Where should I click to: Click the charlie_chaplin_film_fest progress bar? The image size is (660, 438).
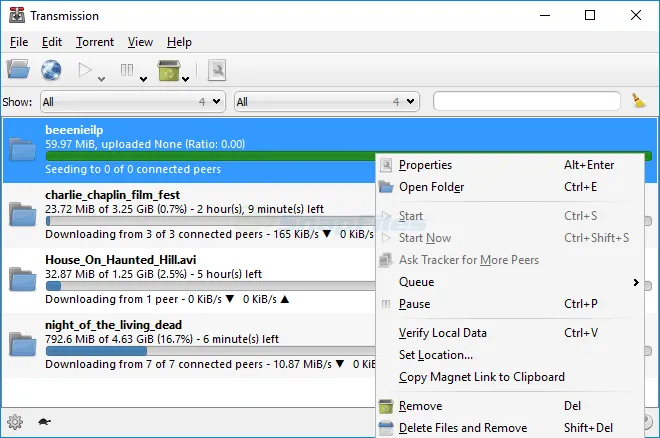point(210,221)
